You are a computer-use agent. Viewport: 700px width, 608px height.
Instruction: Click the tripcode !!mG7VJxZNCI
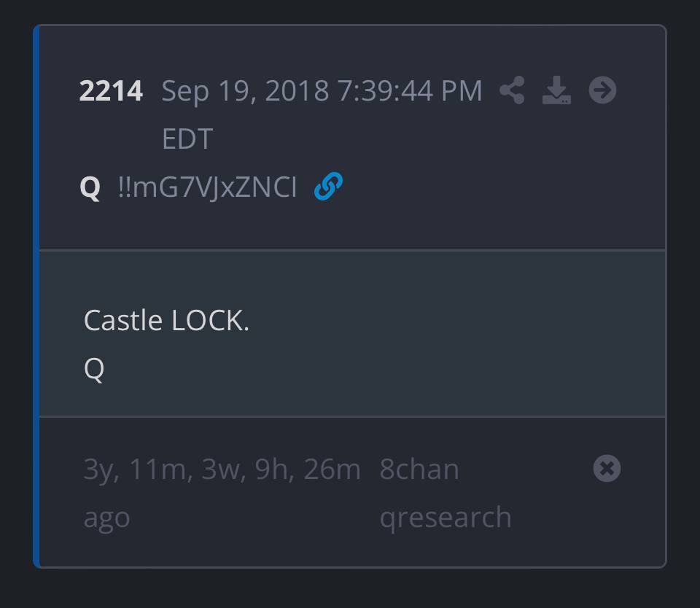coord(208,187)
